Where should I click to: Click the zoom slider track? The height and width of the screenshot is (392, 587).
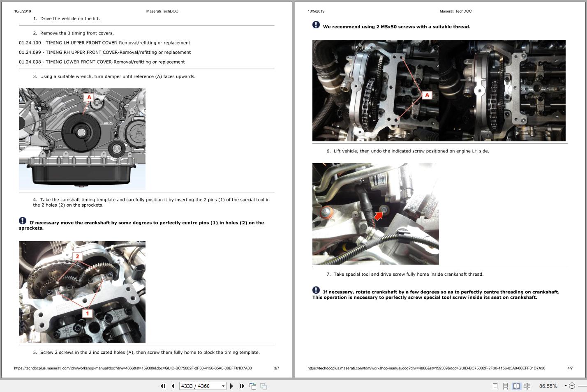click(582, 386)
